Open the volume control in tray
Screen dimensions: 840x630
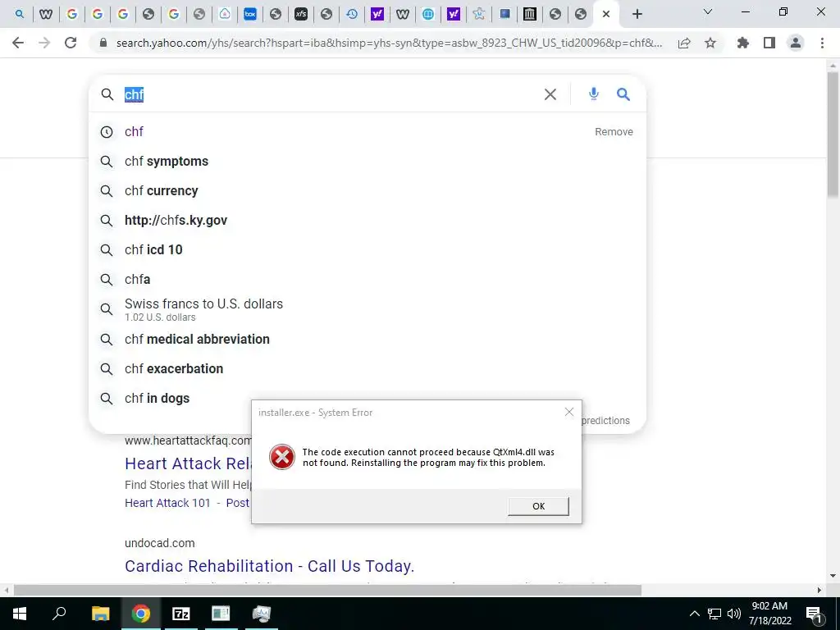click(734, 614)
